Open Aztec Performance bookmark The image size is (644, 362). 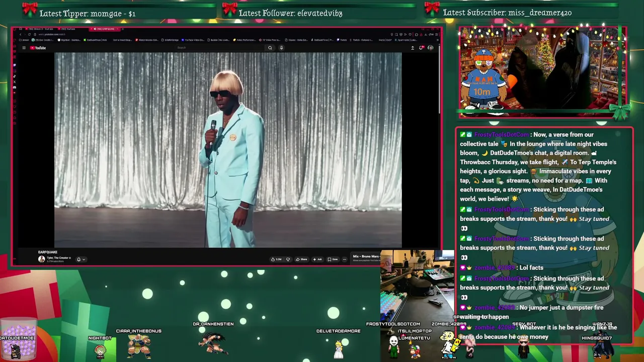pyautogui.click(x=245, y=40)
